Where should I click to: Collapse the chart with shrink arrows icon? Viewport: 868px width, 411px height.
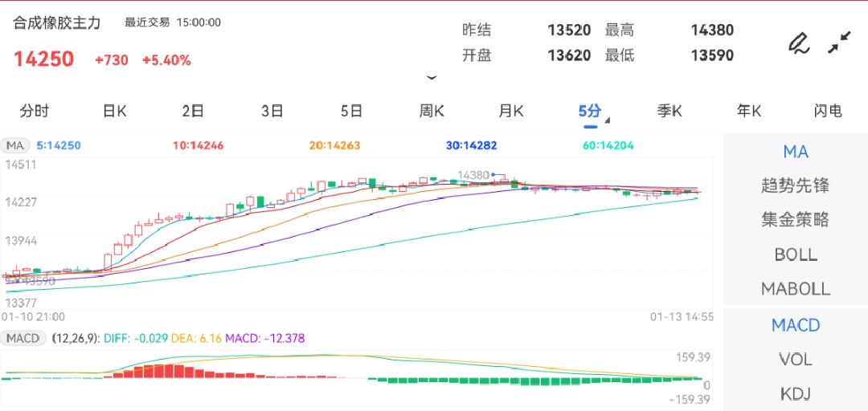pos(840,43)
